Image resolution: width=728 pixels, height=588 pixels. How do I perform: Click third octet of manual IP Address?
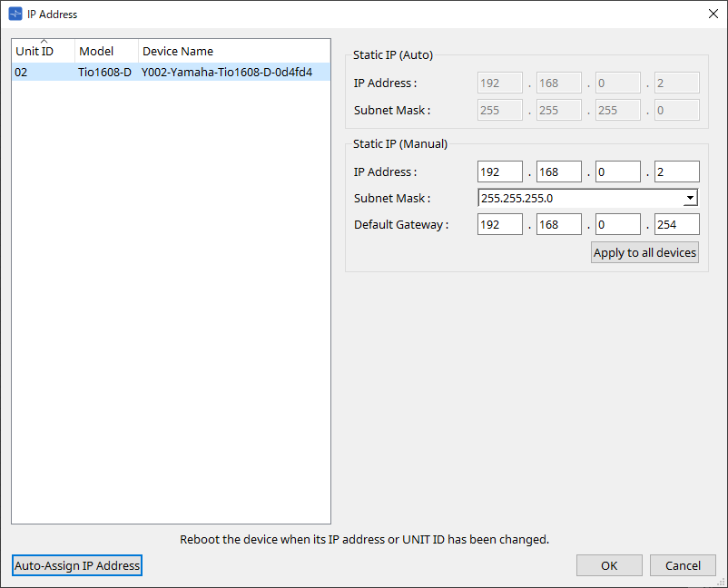(x=618, y=171)
